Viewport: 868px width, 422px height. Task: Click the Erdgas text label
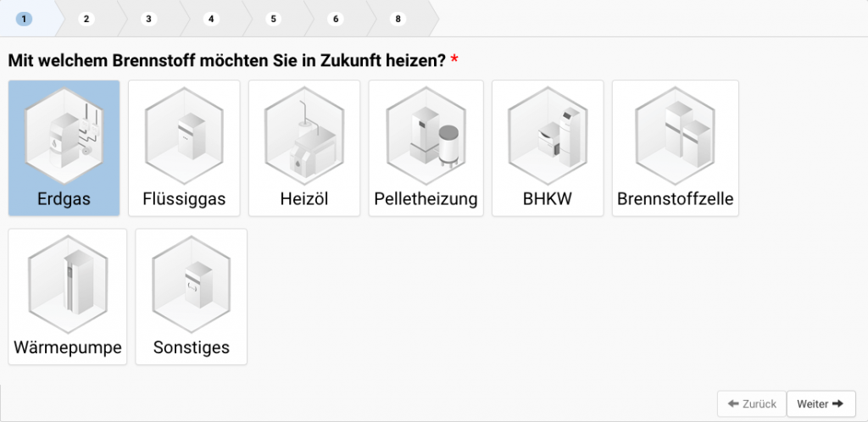tap(64, 200)
